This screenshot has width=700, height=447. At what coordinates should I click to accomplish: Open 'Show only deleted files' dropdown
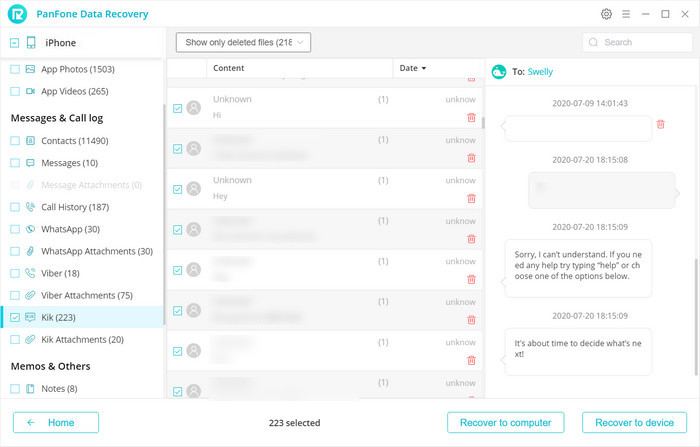[243, 42]
